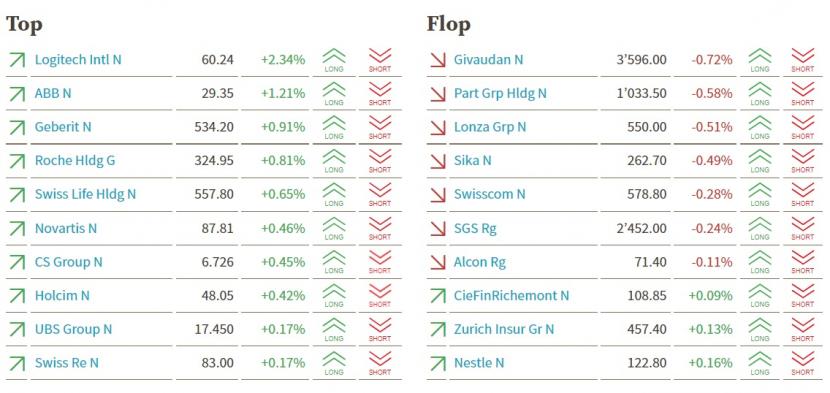Open the Part Grp Hldg N link
This screenshot has width=830, height=393.
(500, 94)
